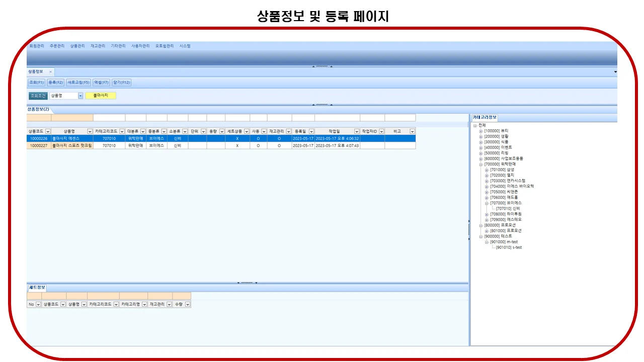Screen dimensions: 644x362
Task: Open the 상품명 column filter dropdown
Action: click(90, 131)
